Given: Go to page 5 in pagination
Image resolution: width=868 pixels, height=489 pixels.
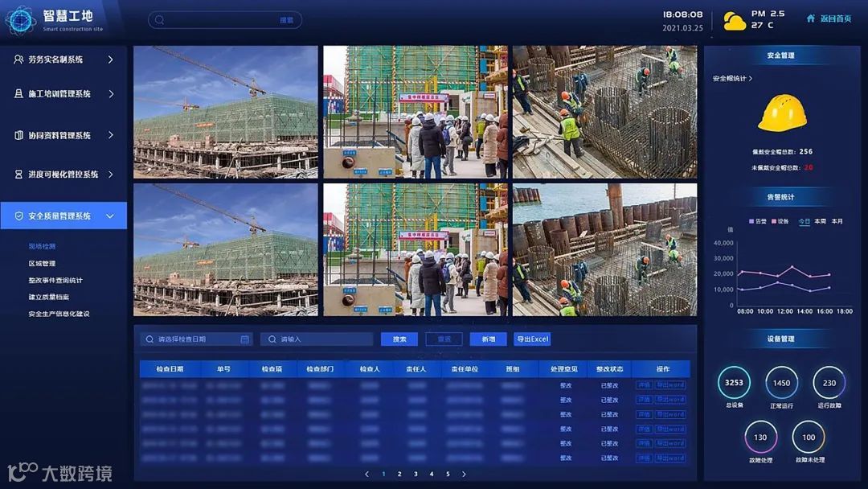Looking at the screenshot, I should coord(448,474).
